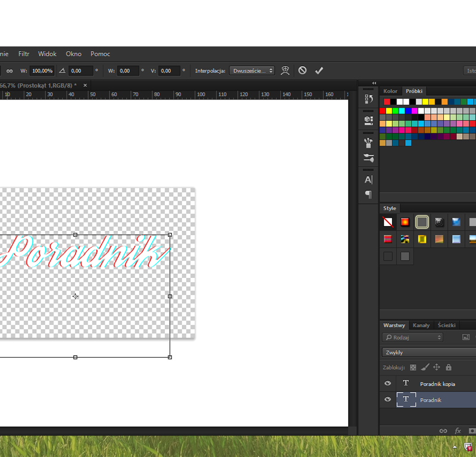
Task: Click the rotation angle 0,00 field
Action: 80,71
